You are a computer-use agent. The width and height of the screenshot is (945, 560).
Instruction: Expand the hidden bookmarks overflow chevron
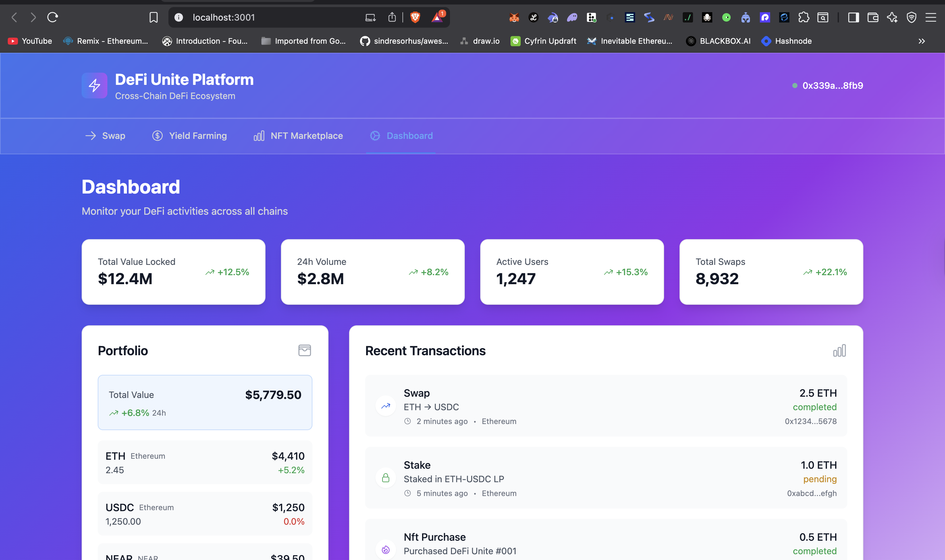(x=922, y=41)
